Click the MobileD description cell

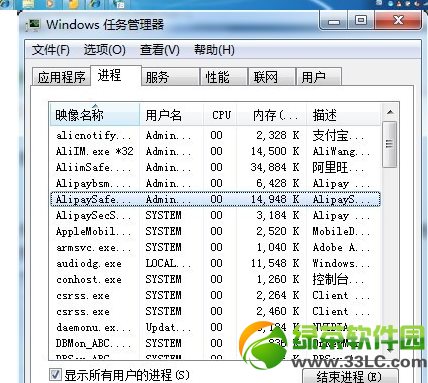(341, 231)
